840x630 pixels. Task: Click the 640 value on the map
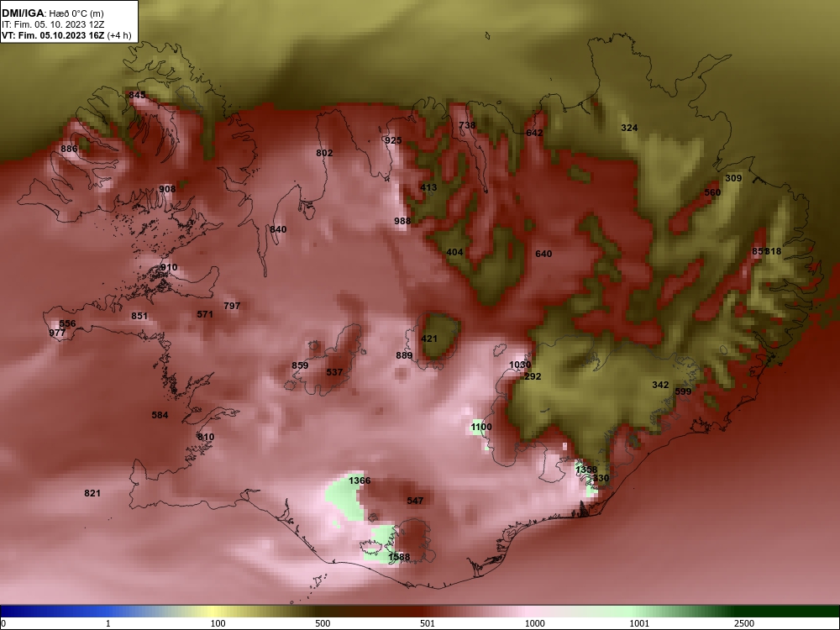[543, 254]
